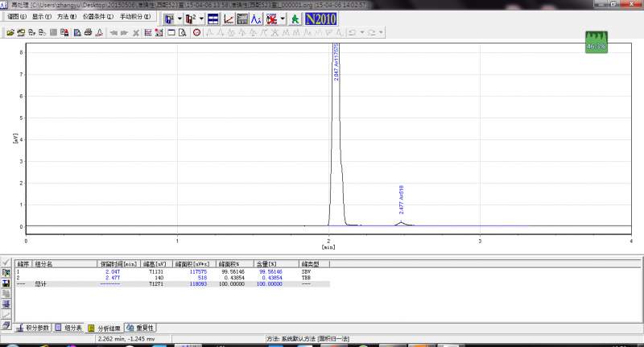
Task: Click the delete X icon in toolbar
Action: click(x=136, y=33)
